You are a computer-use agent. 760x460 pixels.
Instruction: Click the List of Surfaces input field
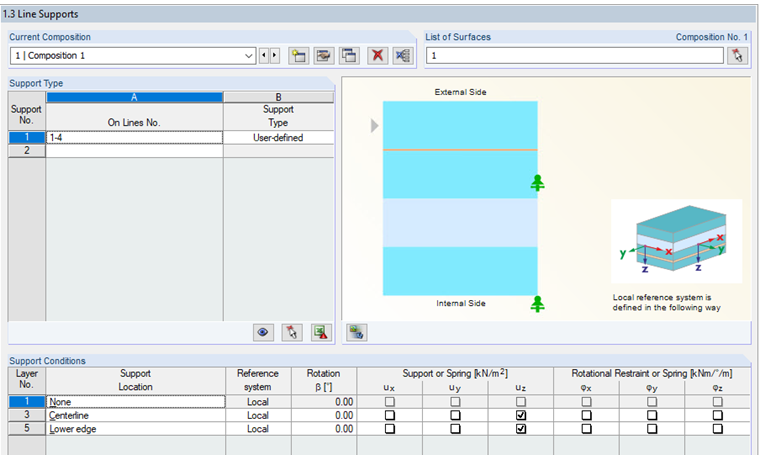pos(575,56)
